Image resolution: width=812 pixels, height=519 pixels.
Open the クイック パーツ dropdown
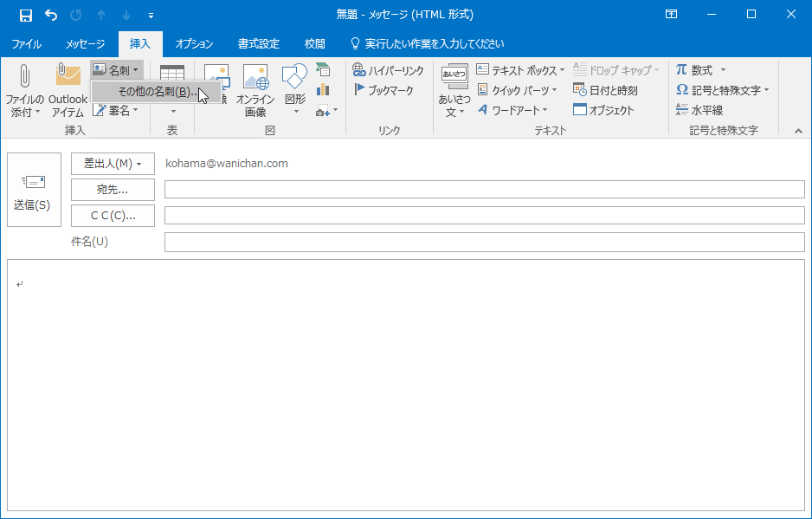click(517, 90)
